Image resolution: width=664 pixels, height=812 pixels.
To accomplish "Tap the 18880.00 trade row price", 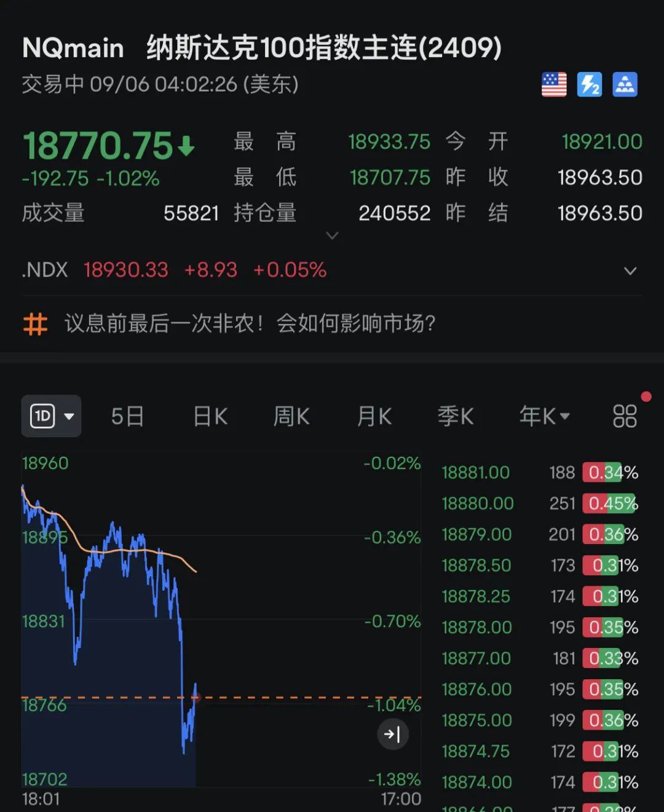I will point(477,503).
